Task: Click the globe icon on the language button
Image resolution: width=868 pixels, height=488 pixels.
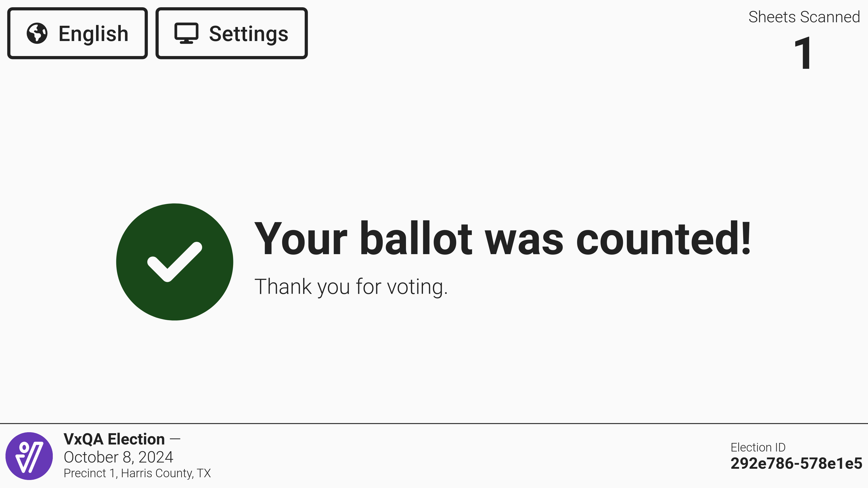Action: point(37,33)
